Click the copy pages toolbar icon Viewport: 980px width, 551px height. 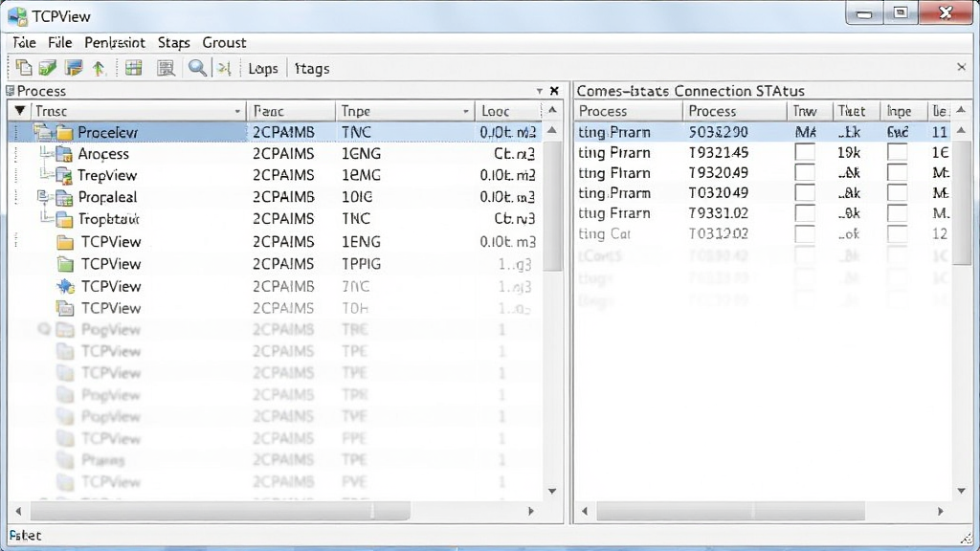pos(24,68)
